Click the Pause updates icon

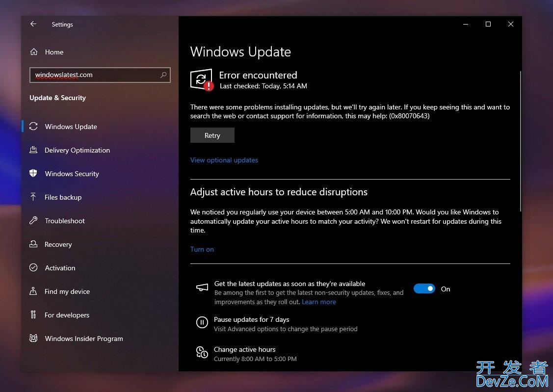[202, 322]
